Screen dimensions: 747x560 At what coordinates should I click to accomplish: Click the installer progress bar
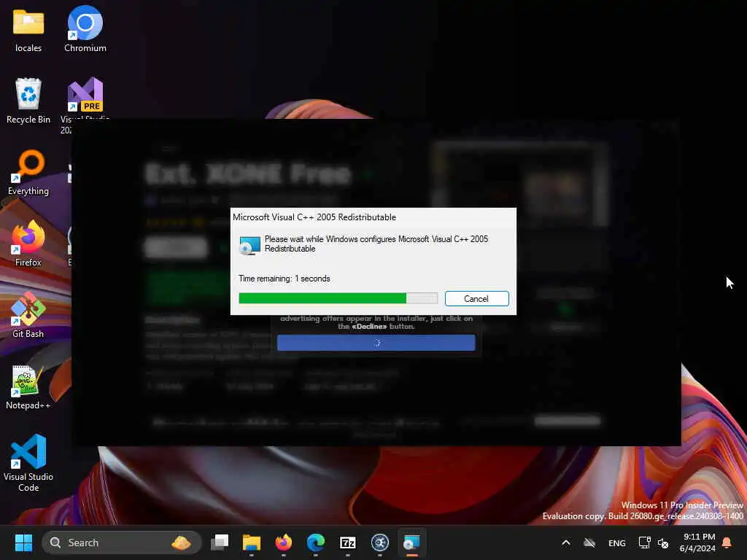point(338,298)
